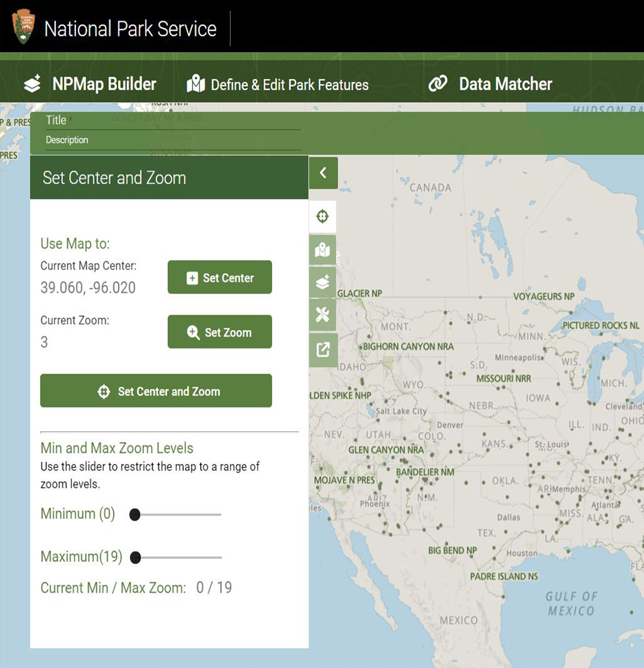This screenshot has height=668, width=644.
Task: Click the center coordinates 39.060, -96.020
Action: [88, 288]
